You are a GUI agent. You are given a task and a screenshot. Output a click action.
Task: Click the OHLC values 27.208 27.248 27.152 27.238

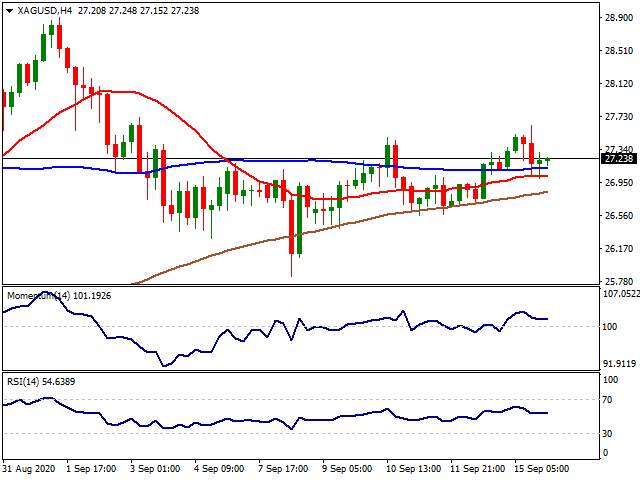coord(138,11)
